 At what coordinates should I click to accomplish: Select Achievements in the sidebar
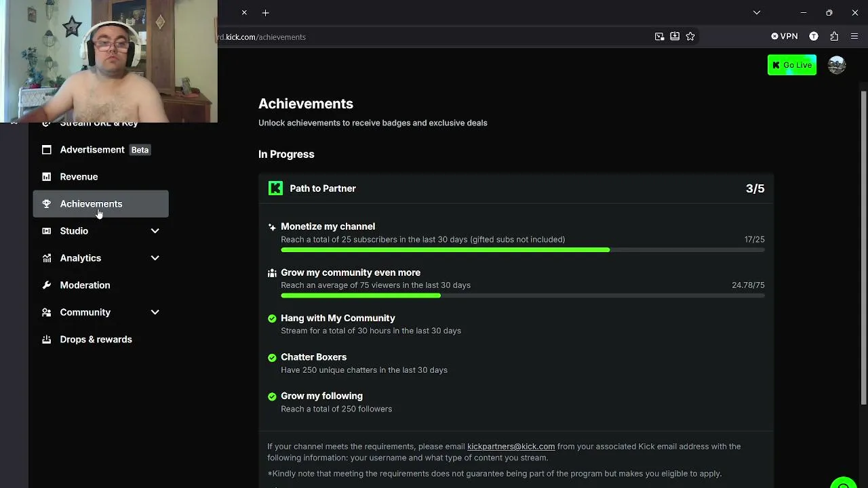pos(100,204)
